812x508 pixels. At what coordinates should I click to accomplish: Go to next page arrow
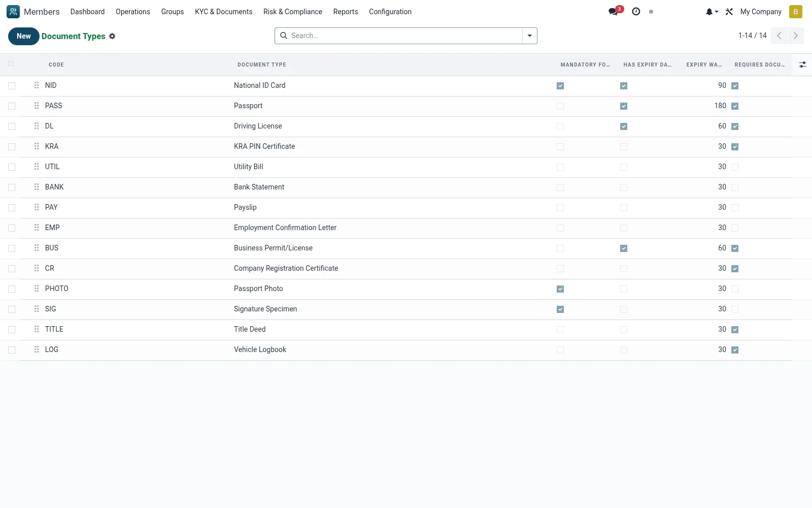point(795,36)
